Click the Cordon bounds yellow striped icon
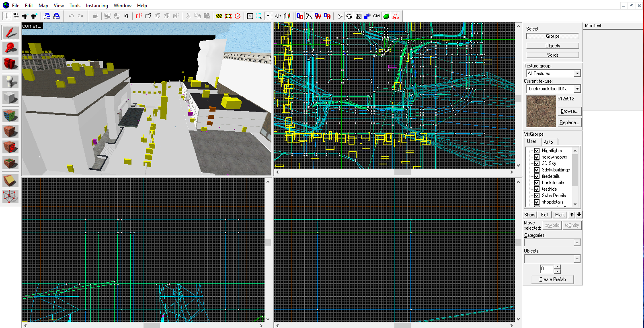The height and width of the screenshot is (328, 644). pyautogui.click(x=219, y=16)
